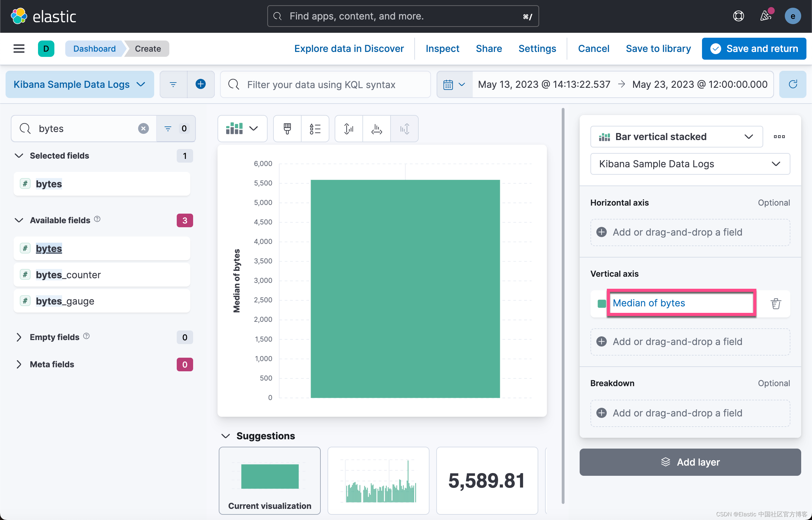Expand the Empty fields group
Viewport: 812px width, 520px height.
click(x=19, y=337)
